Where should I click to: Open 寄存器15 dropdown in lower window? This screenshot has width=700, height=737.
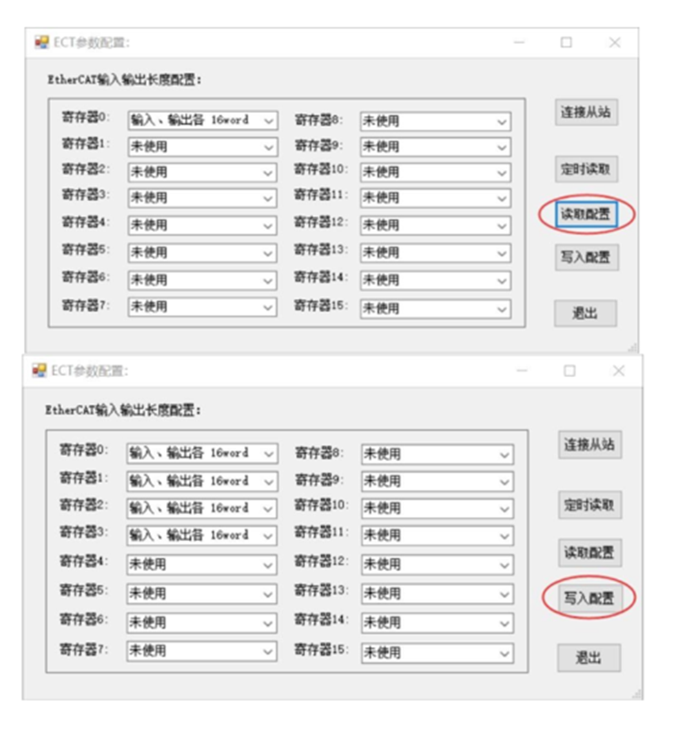[x=437, y=653]
